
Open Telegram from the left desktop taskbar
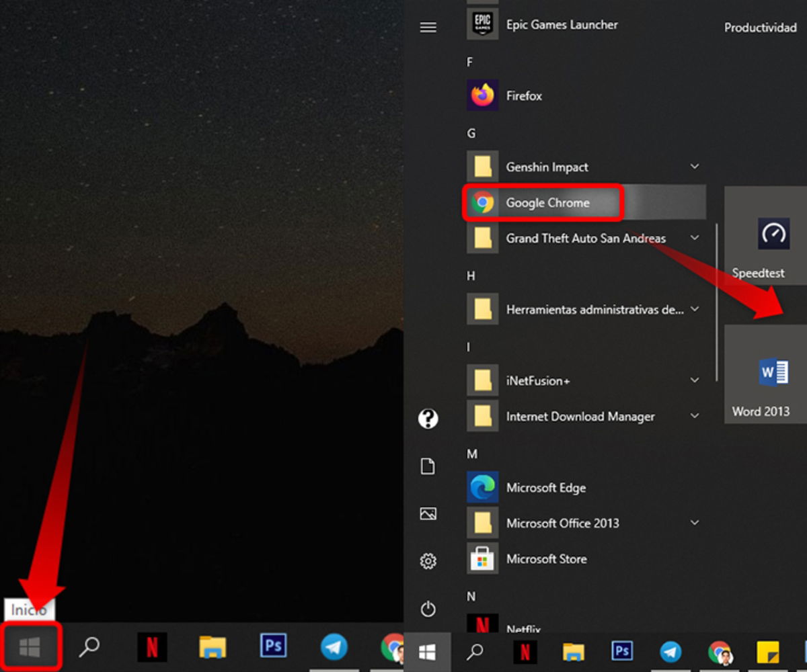[x=334, y=647]
